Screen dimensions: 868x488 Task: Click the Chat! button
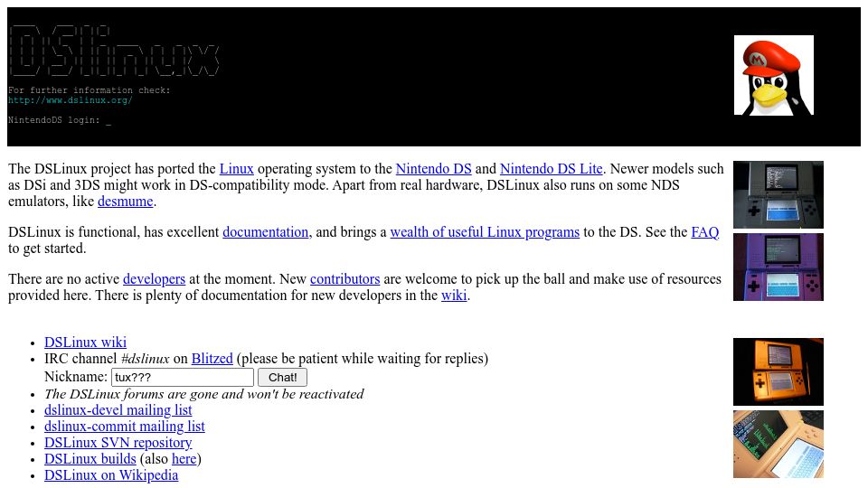282,378
